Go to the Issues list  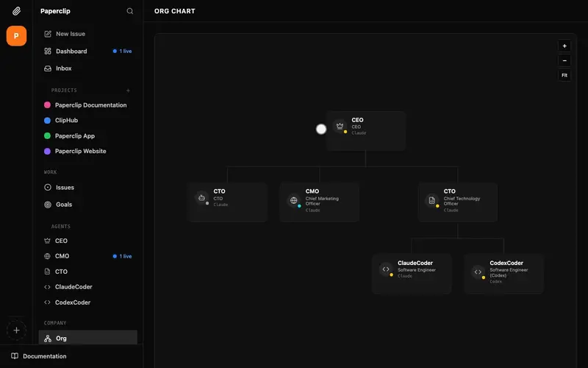(x=65, y=188)
